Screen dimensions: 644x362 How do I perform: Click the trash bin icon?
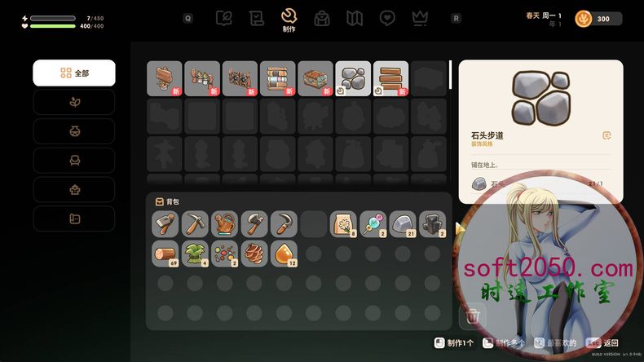click(x=472, y=316)
